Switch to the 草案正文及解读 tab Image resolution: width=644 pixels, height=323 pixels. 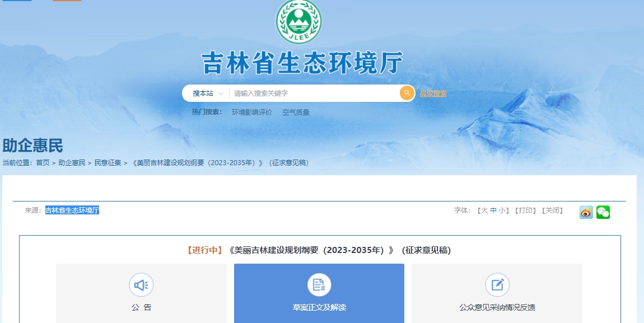319,293
